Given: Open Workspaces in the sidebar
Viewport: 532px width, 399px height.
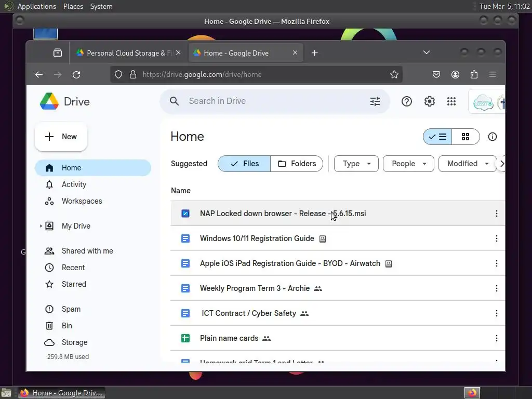Looking at the screenshot, I should click(x=93, y=201).
